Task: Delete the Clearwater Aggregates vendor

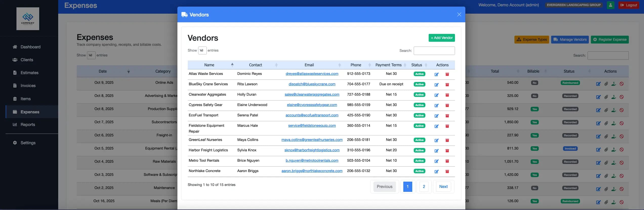Action: pos(447,95)
